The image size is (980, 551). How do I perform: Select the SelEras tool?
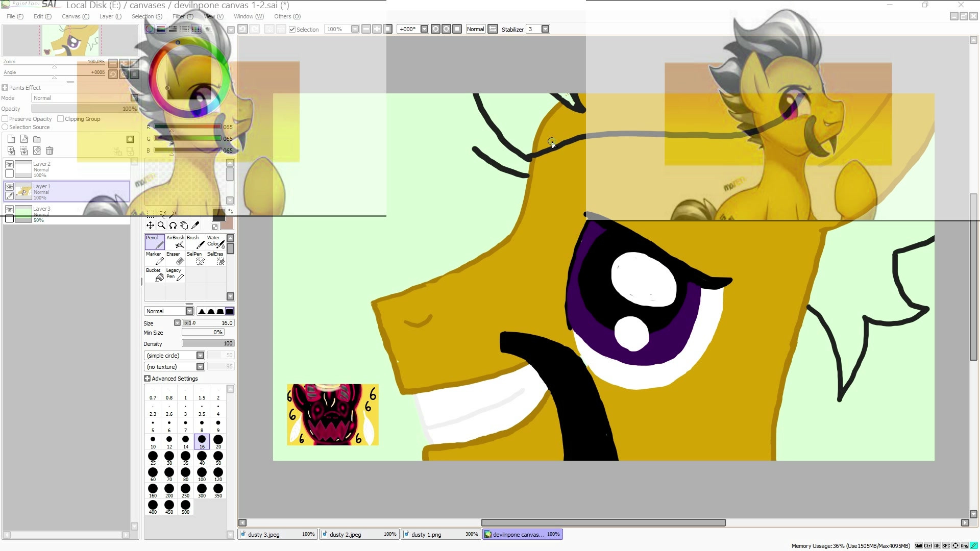(216, 258)
